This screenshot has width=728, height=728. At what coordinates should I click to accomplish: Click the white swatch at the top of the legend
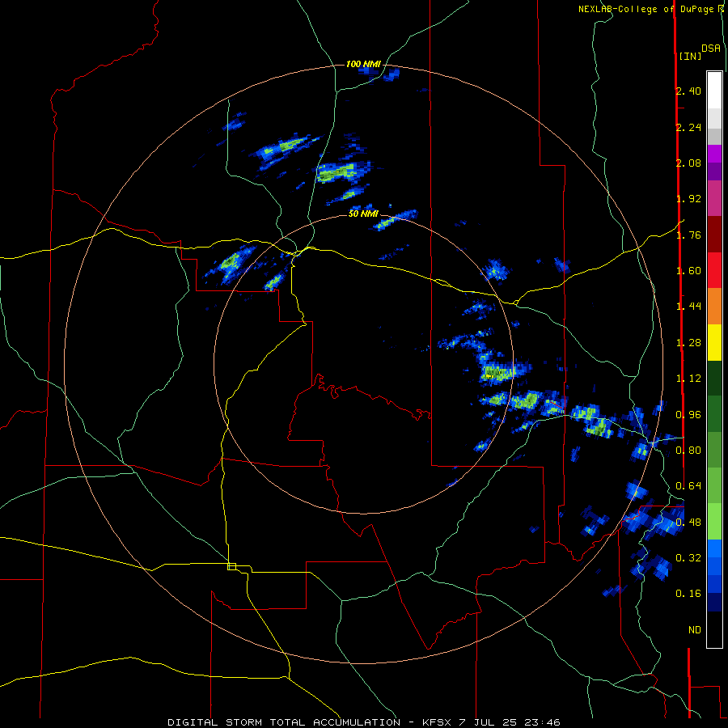[714, 91]
